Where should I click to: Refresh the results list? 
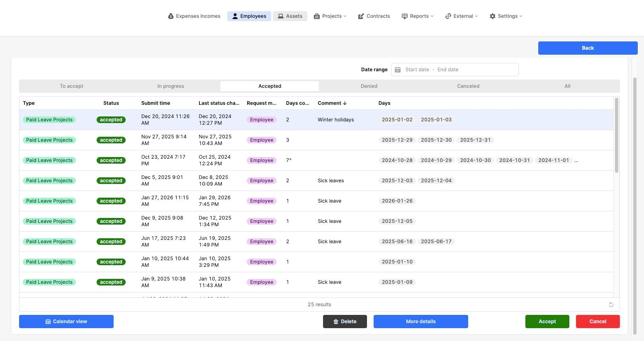pyautogui.click(x=611, y=305)
